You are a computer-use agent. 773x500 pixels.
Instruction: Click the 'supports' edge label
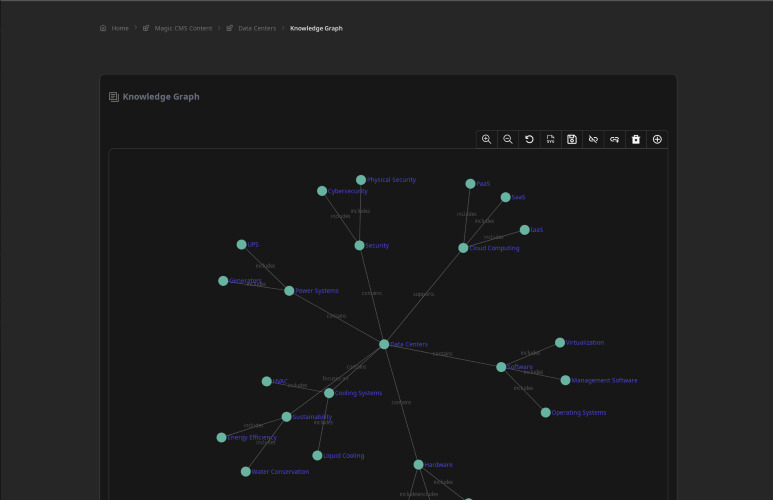[423, 294]
